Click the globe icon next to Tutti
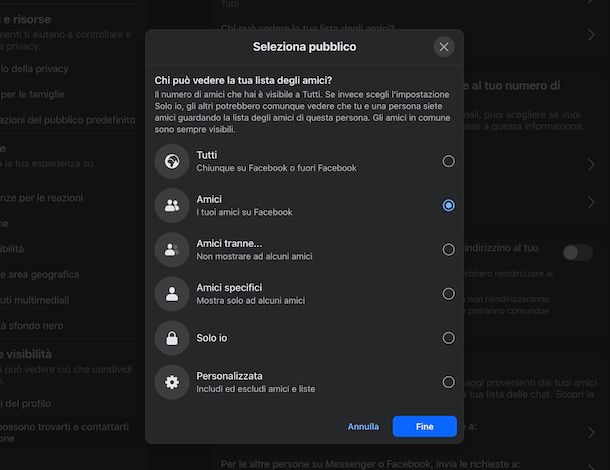Image resolution: width=610 pixels, height=470 pixels. pos(172,161)
